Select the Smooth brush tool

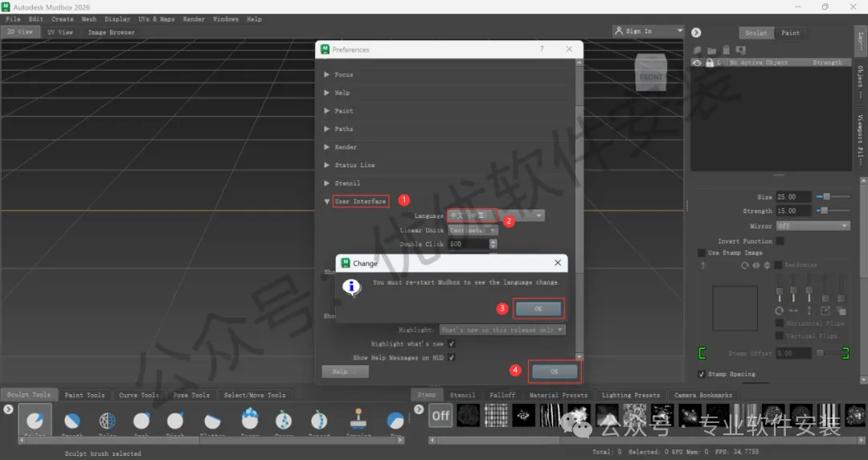(72, 421)
